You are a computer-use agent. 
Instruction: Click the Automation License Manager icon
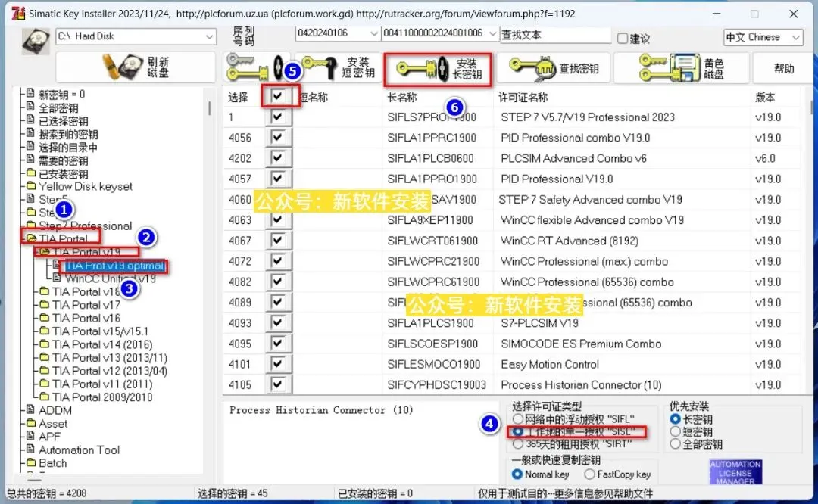(735, 472)
